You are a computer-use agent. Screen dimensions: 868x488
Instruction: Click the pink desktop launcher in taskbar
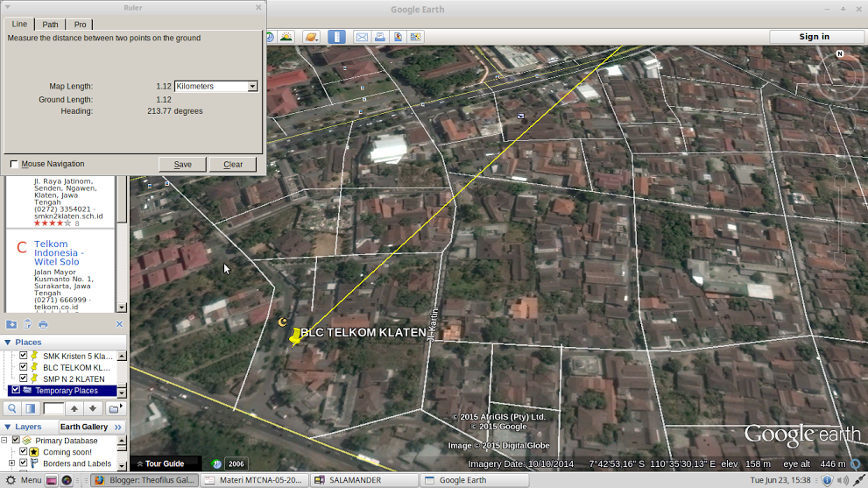[52, 480]
